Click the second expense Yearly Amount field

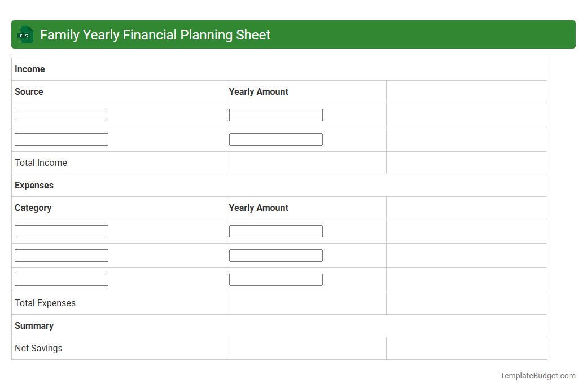point(275,255)
